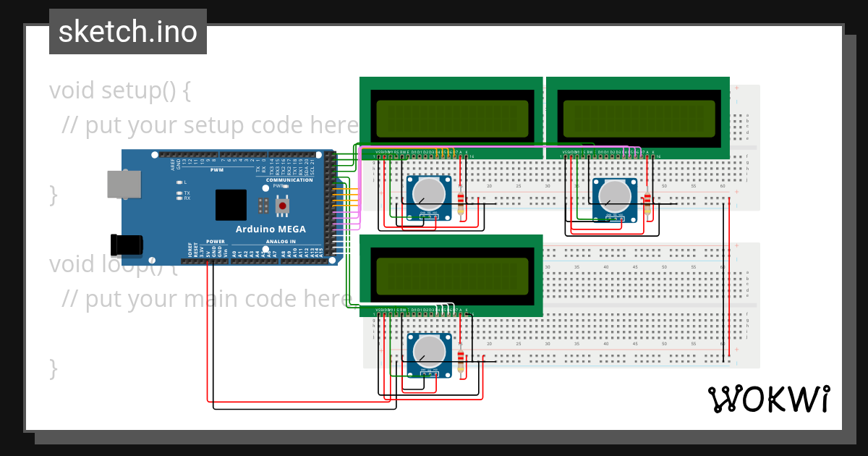Select the resistor beside the top-left knob module

click(461, 205)
